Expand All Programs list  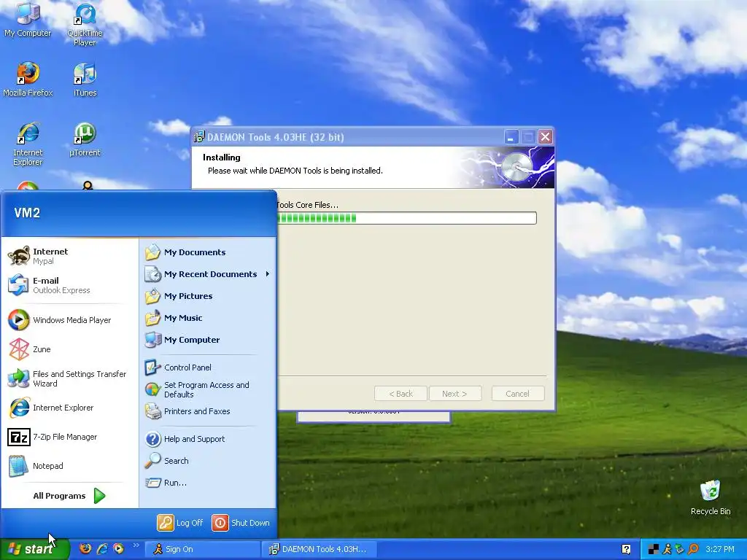69,496
